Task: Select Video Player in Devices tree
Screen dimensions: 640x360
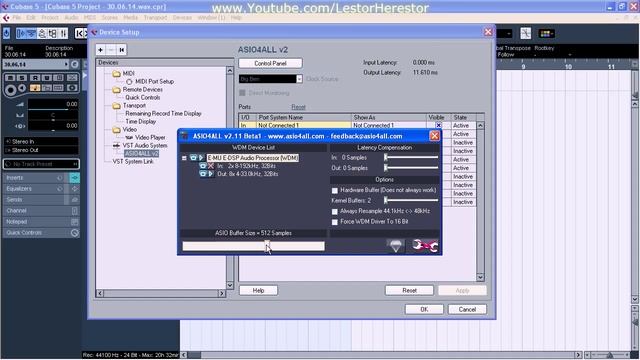Action: pos(150,138)
